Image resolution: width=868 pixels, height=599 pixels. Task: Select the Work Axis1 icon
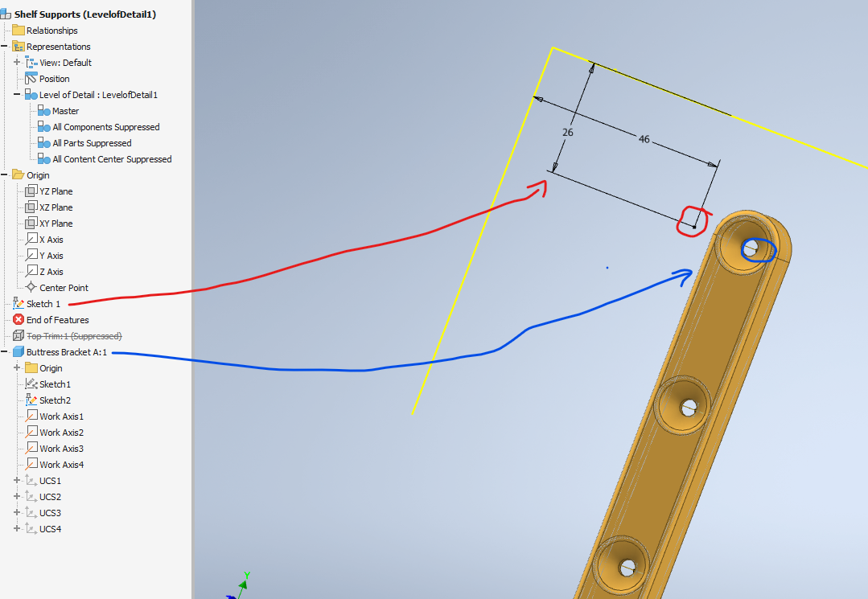click(x=34, y=416)
